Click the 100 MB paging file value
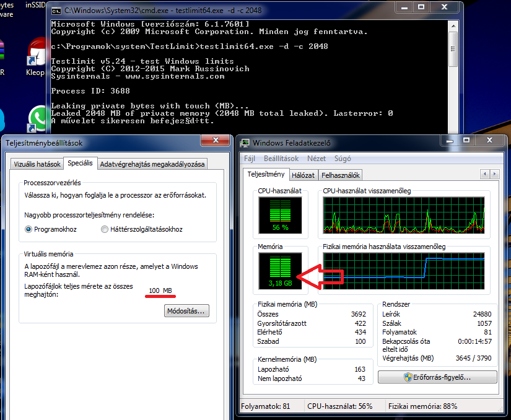The image size is (511, 420). (160, 291)
